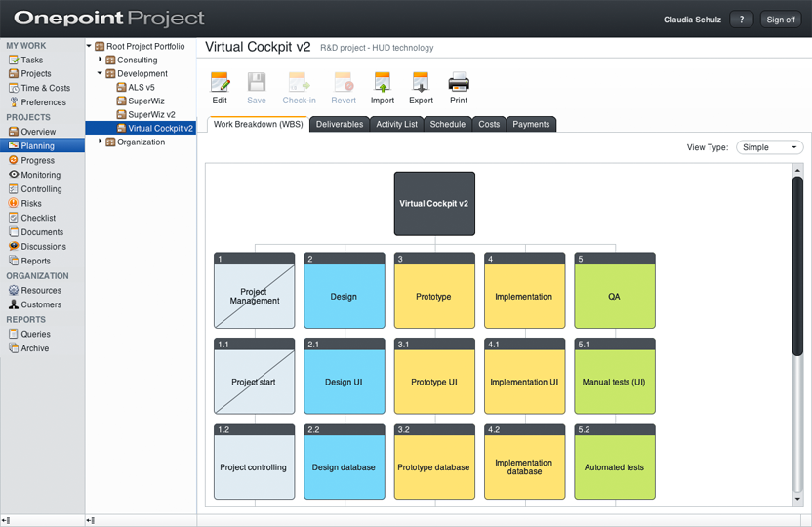Open the Controlling section
The image size is (812, 527).
pos(41,189)
